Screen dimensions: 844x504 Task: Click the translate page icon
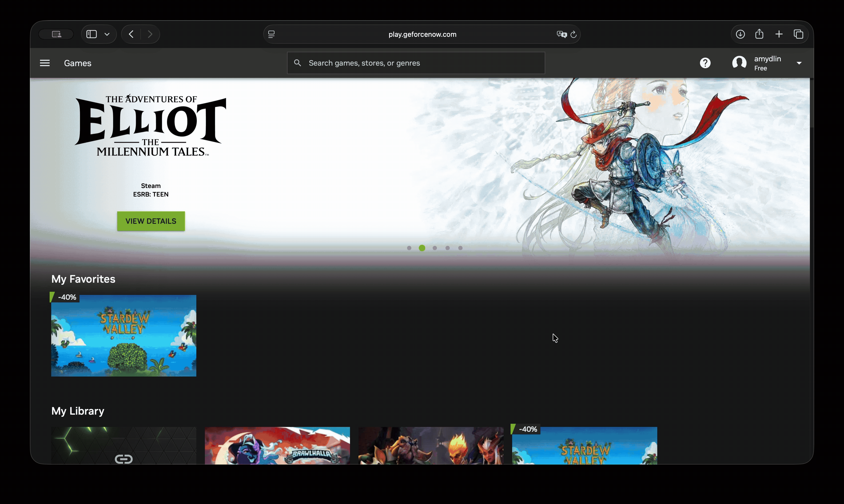(x=562, y=34)
